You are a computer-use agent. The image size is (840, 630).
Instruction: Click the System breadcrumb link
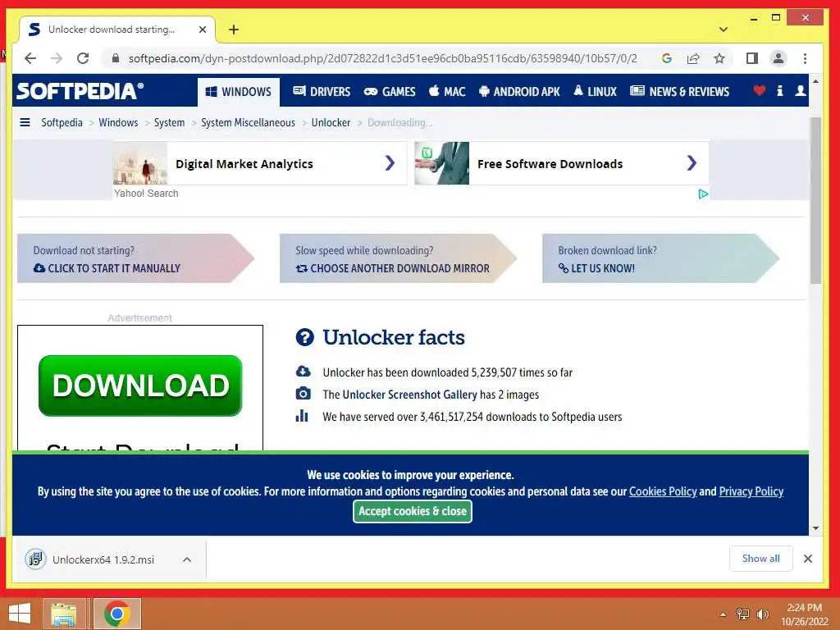click(169, 122)
